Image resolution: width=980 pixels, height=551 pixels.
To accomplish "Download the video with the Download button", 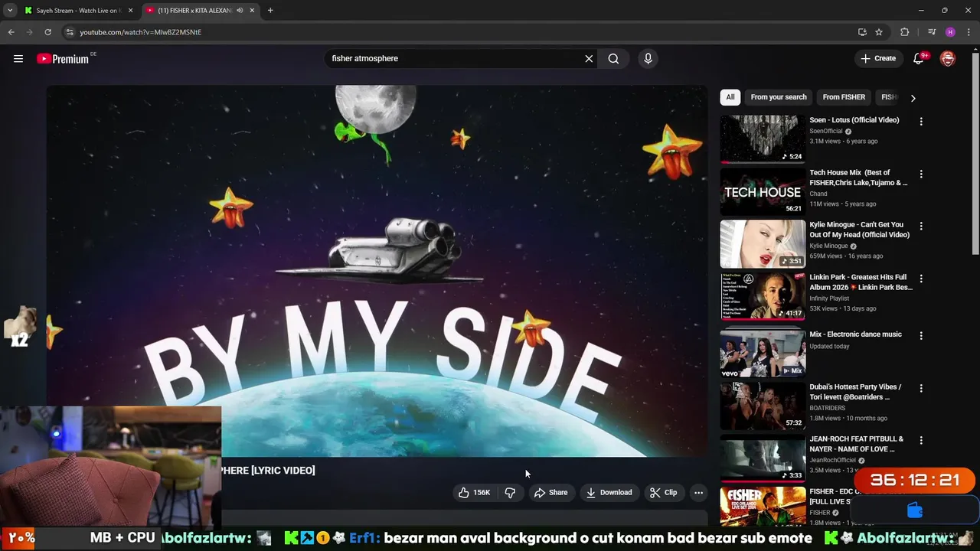I will (x=609, y=492).
